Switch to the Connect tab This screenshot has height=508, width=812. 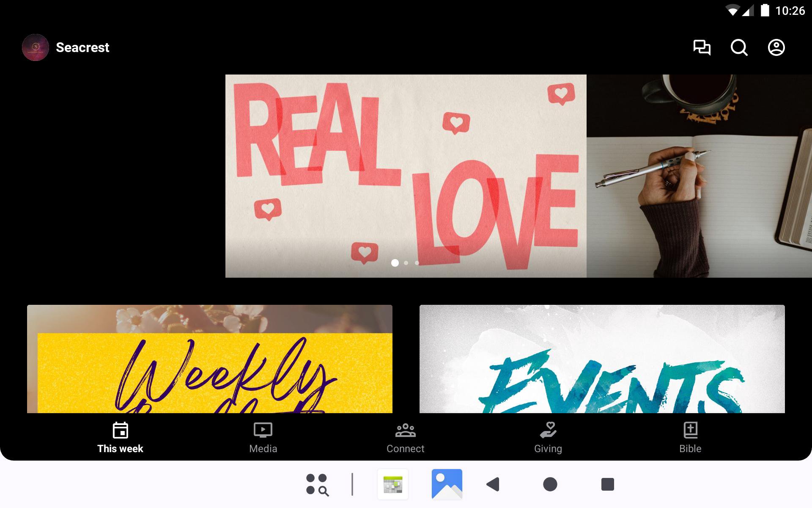(x=405, y=438)
